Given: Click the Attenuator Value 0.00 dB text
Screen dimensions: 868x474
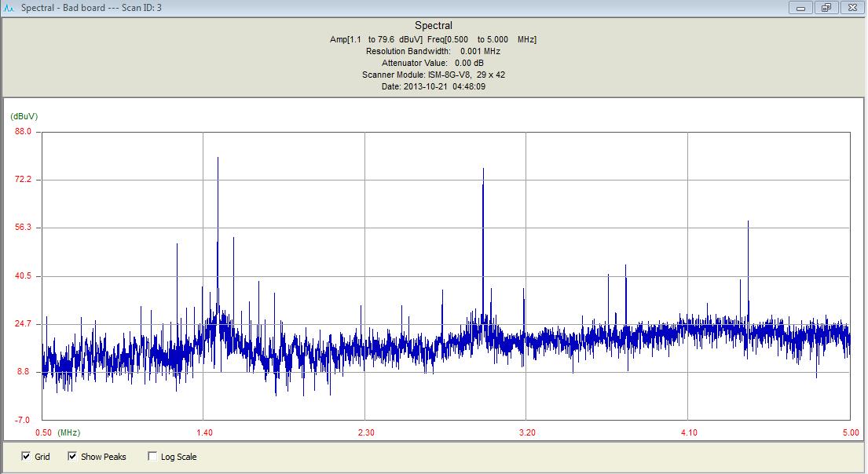Looking at the screenshot, I should [x=433, y=63].
